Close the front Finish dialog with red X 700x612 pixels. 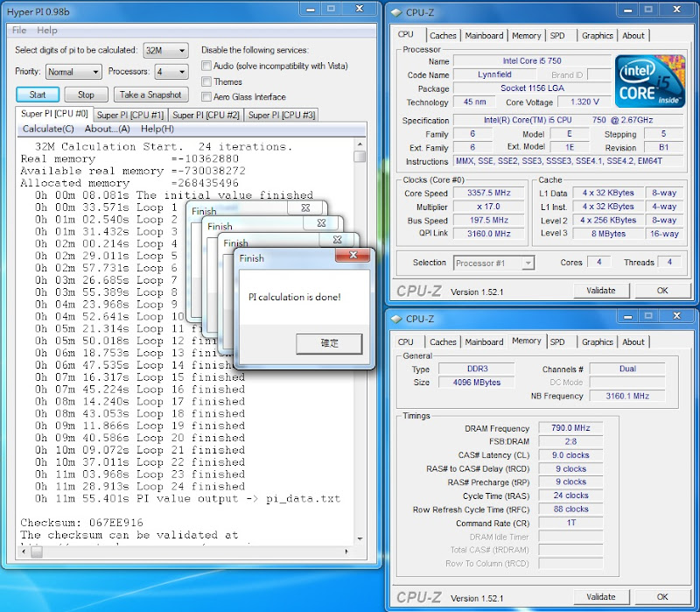pos(353,255)
